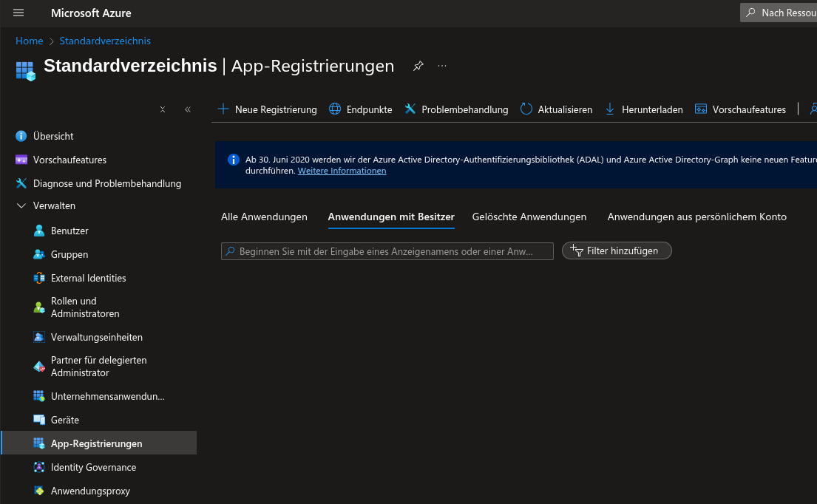
Task: Click Standardverzeichnis breadcrumb link
Action: tap(105, 41)
